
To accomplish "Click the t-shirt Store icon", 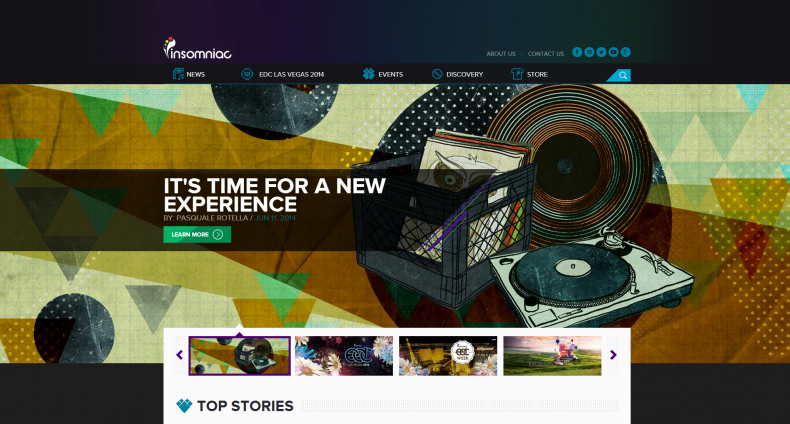I will click(517, 74).
